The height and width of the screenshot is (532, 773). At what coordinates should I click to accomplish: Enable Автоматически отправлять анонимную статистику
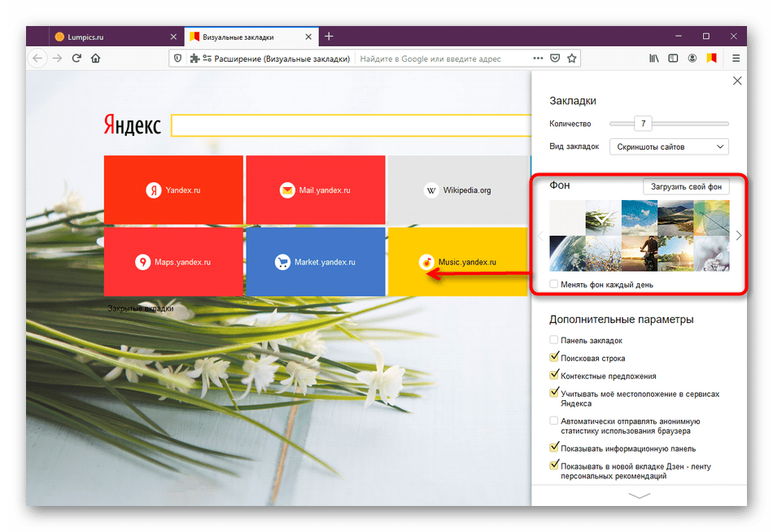click(x=553, y=421)
